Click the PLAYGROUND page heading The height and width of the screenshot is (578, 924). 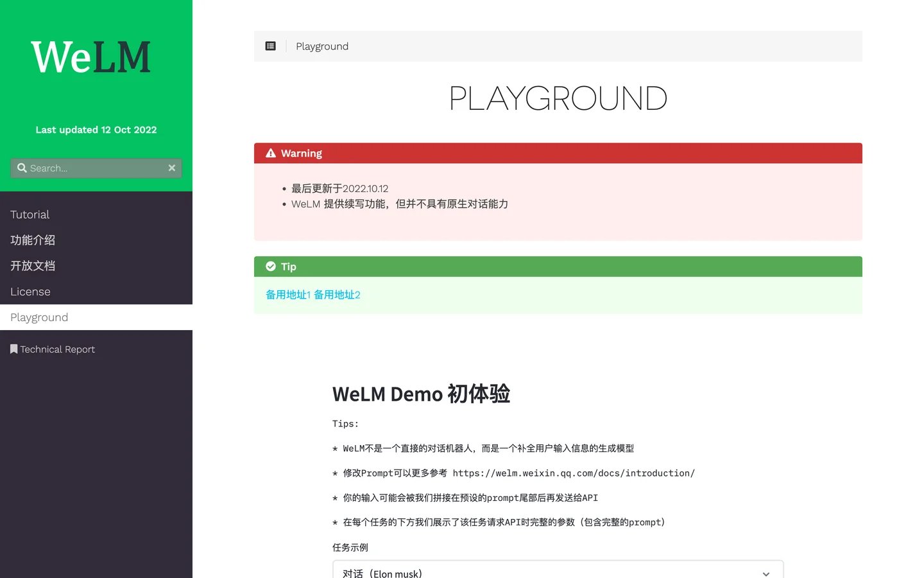tap(558, 98)
